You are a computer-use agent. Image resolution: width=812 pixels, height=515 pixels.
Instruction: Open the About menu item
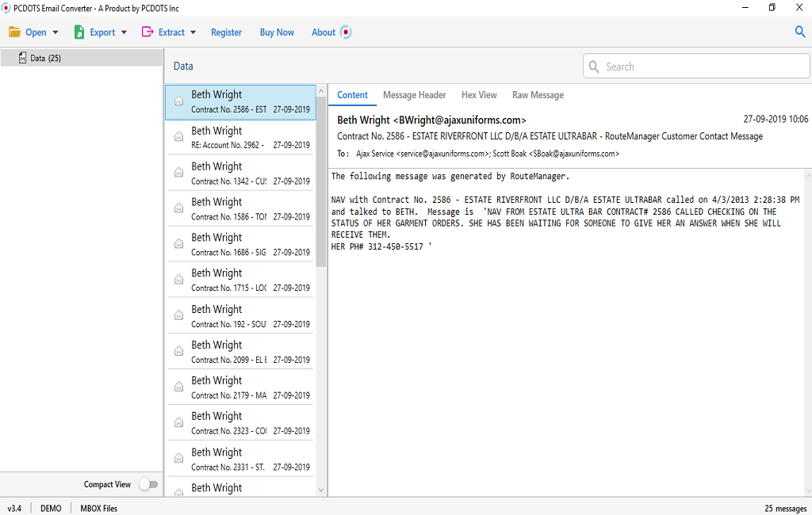tap(324, 32)
